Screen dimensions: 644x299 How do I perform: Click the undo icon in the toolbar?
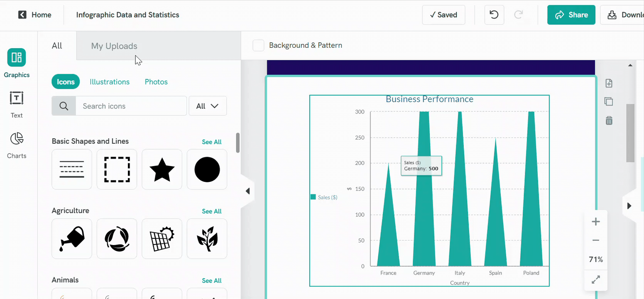(494, 15)
